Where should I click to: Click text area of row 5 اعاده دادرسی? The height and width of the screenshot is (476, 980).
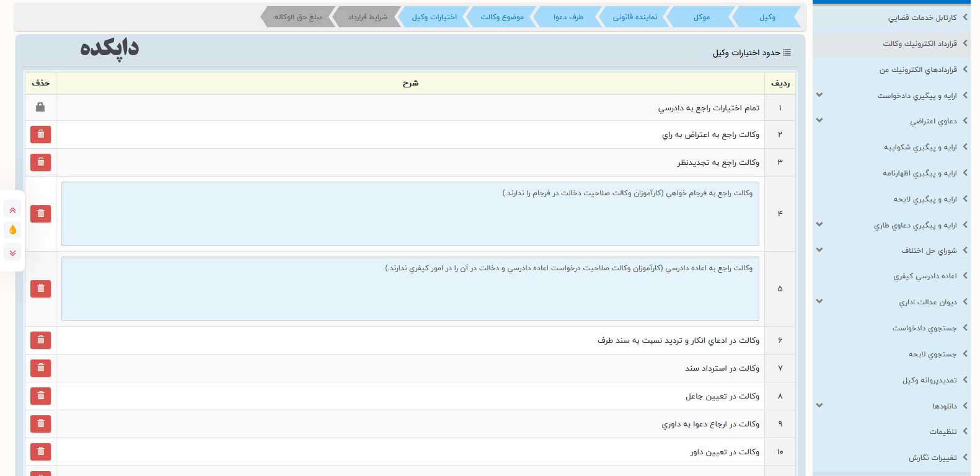pyautogui.click(x=410, y=289)
